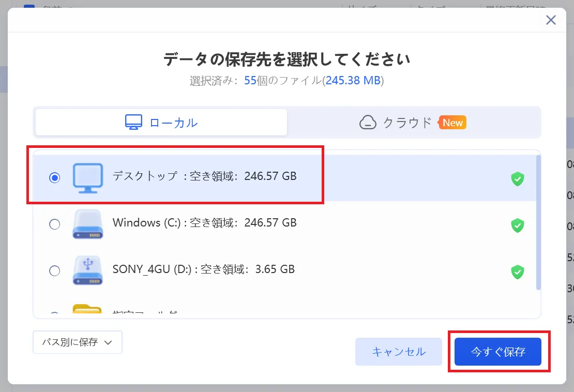Select the Windows (C:) radio button
The height and width of the screenshot is (392, 574).
click(x=55, y=224)
